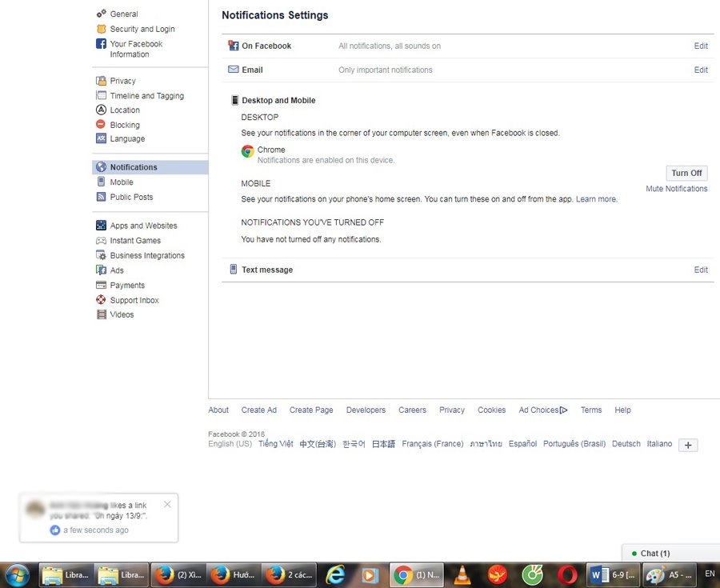Mute Notifications for mobile
Viewport: 720px width, 588px height.
676,189
